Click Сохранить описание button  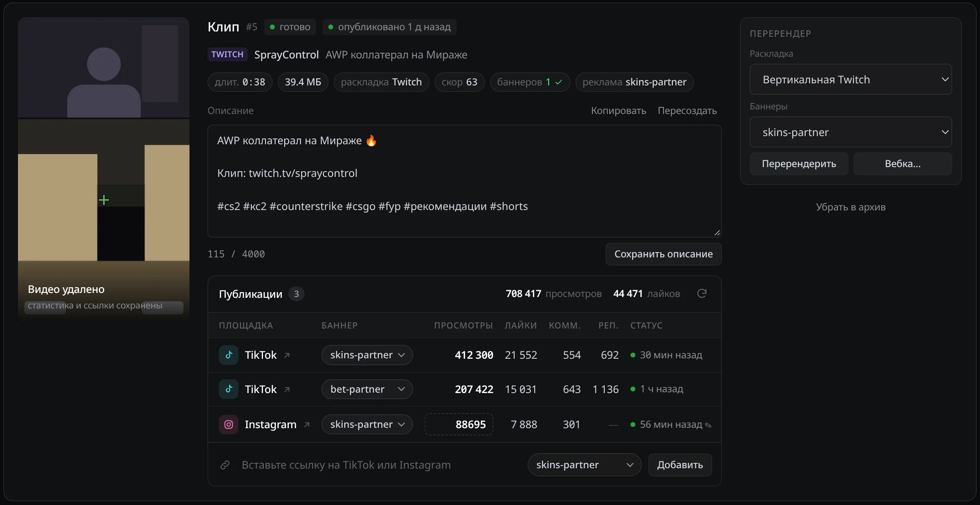(x=664, y=254)
